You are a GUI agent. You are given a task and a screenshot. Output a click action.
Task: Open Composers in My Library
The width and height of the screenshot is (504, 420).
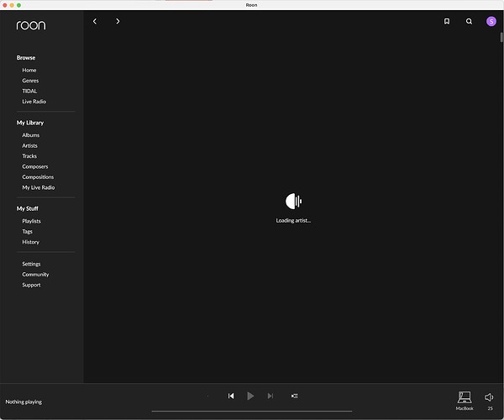(35, 166)
